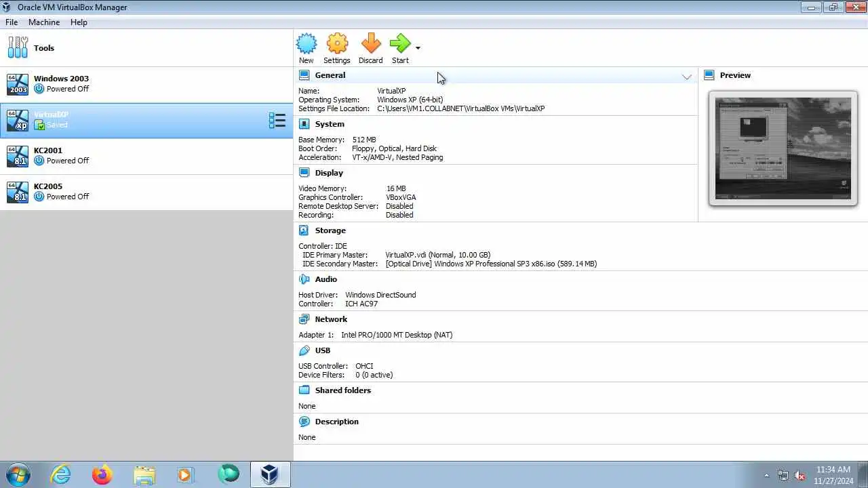Open the Description header link

337,422
